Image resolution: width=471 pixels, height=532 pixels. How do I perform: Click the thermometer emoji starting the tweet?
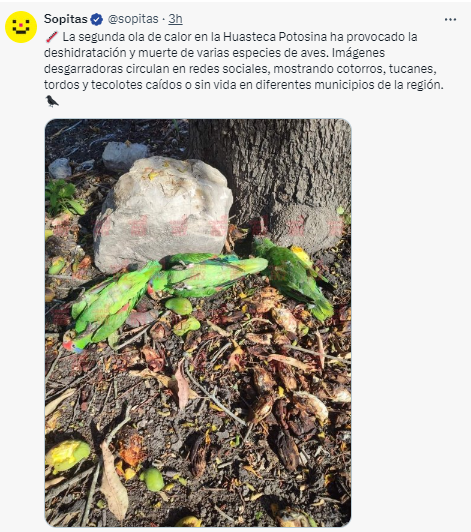click(x=52, y=37)
